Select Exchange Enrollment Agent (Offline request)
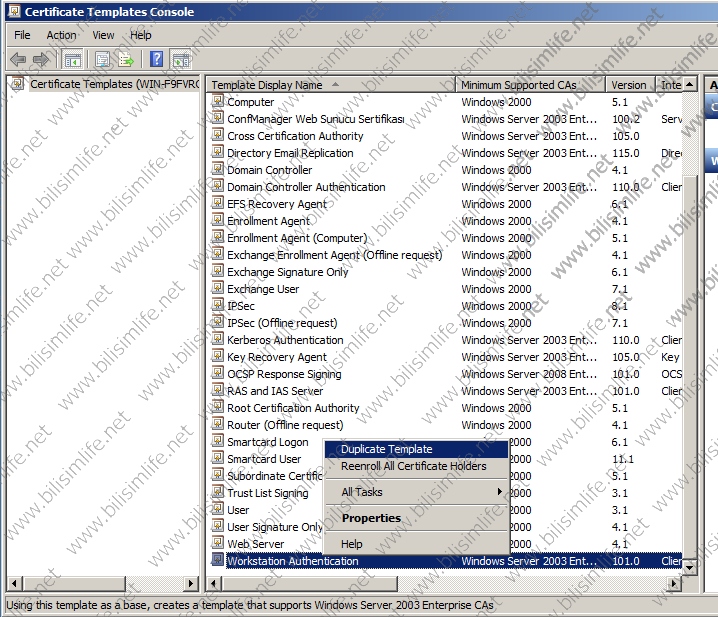Screen dimensions: 718x617 (x=335, y=255)
